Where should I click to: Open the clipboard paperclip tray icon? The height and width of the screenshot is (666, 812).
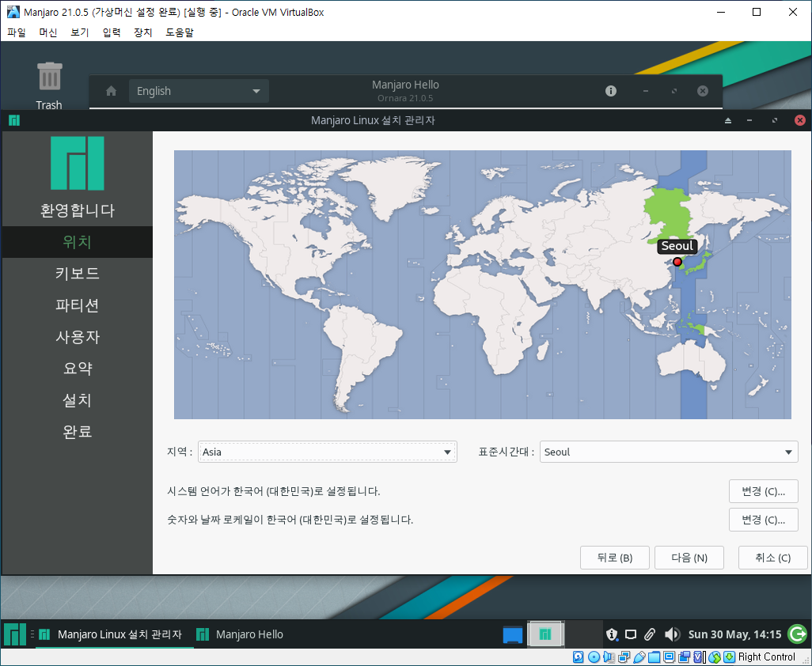(x=650, y=634)
